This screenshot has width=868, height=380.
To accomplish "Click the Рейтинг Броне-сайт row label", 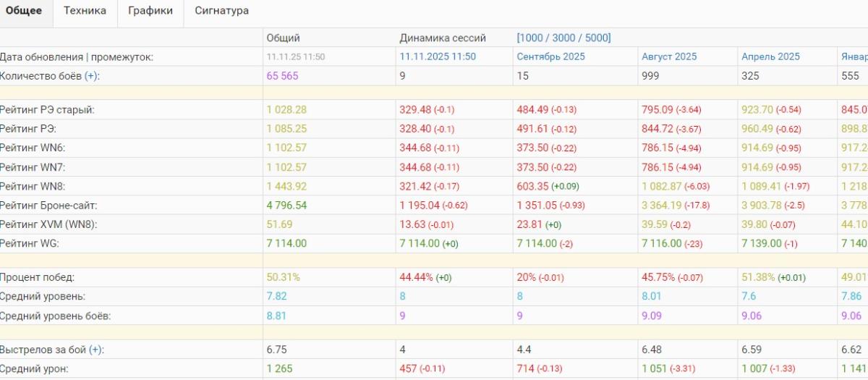I will coord(48,205).
